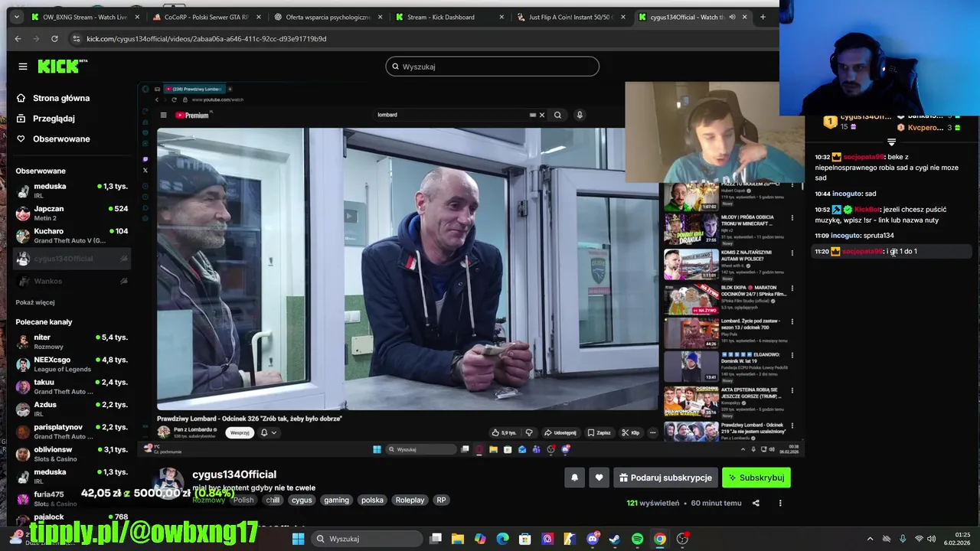
Task: Reload the current page
Action: (x=54, y=38)
